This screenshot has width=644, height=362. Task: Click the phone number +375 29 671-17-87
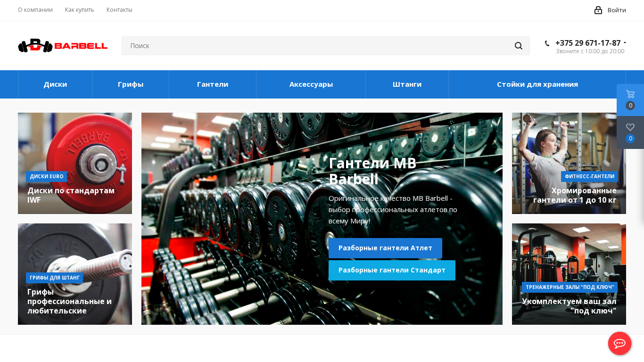click(588, 43)
